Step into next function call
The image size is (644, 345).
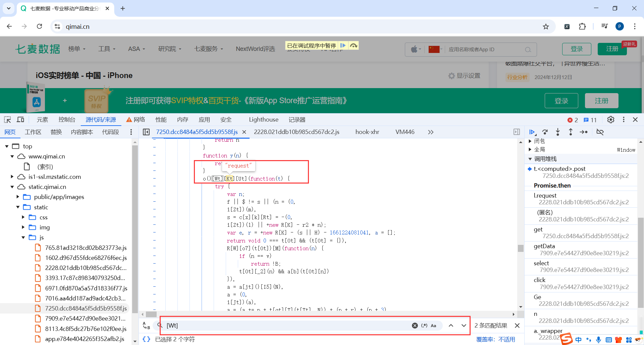click(558, 132)
